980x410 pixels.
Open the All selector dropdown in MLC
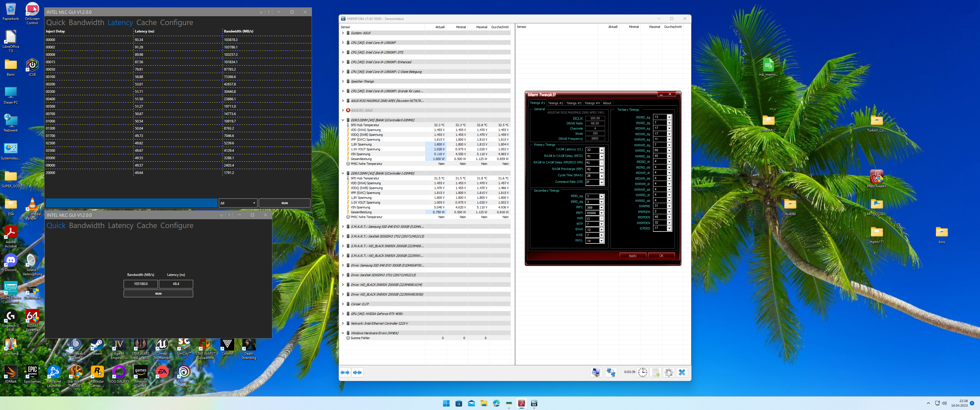pyautogui.click(x=238, y=203)
